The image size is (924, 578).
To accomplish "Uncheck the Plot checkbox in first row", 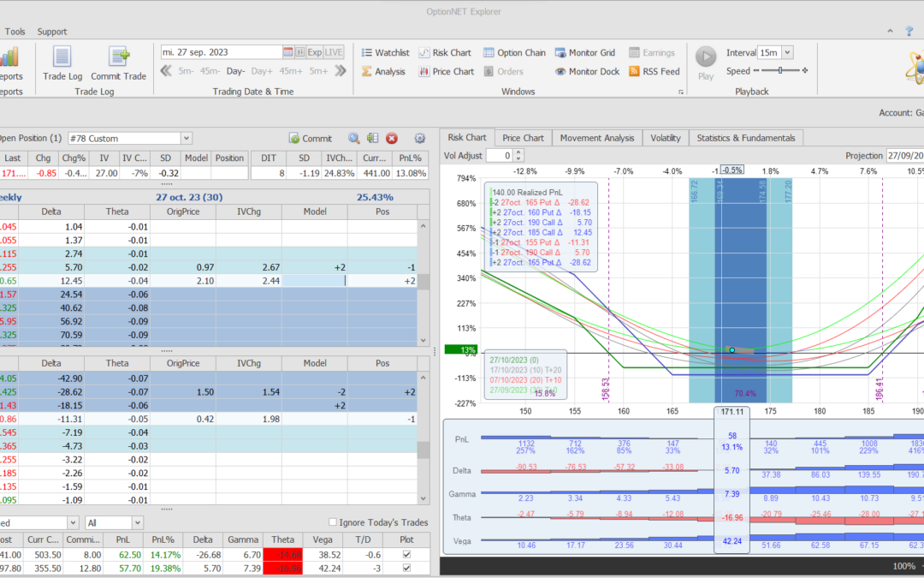I will [406, 555].
